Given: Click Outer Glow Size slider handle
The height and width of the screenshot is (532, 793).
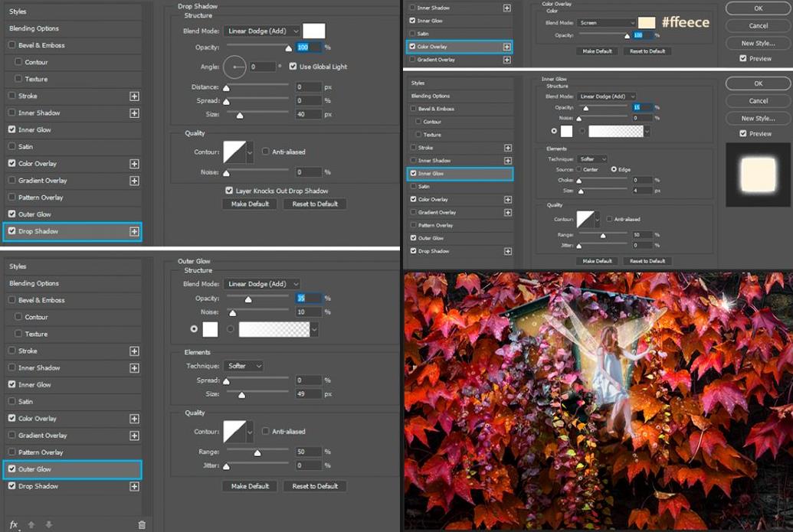Looking at the screenshot, I should tap(242, 395).
